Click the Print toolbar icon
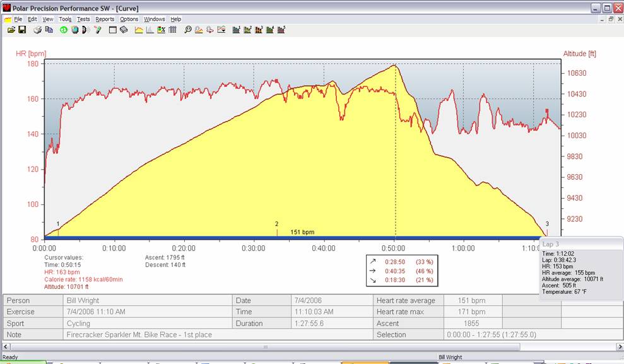 tap(38, 30)
